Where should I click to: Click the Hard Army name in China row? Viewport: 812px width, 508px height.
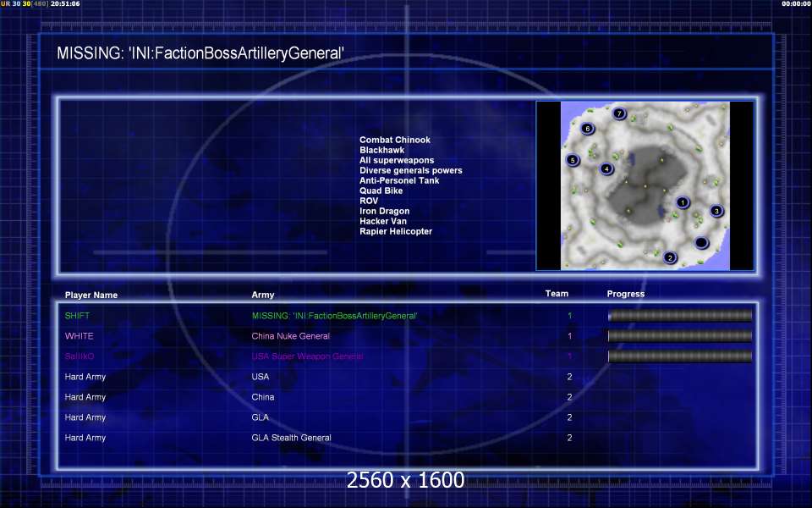click(85, 397)
